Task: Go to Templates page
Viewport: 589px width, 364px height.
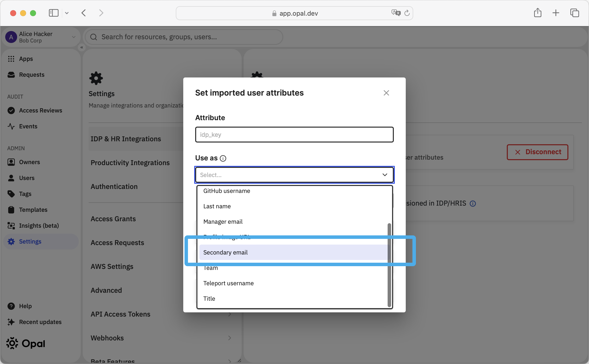Action: [33, 210]
